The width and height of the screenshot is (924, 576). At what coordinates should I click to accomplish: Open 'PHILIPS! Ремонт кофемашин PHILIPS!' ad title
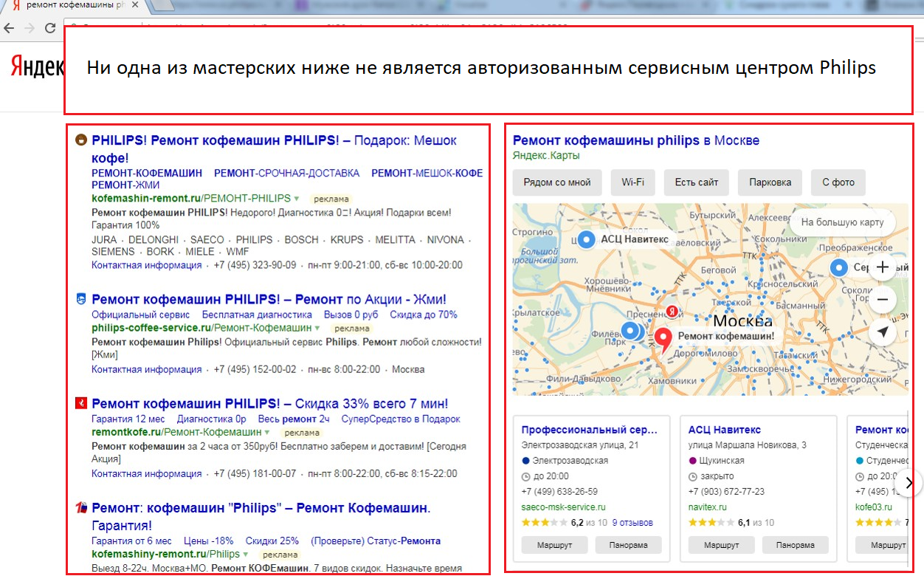(274, 148)
